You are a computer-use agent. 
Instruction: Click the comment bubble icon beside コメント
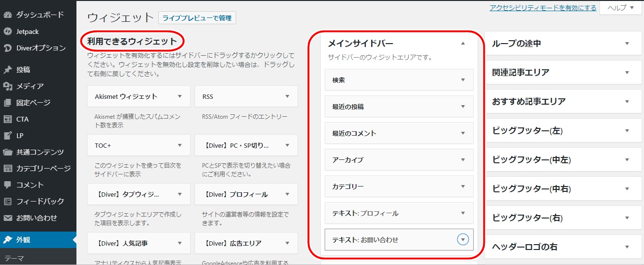click(8, 185)
